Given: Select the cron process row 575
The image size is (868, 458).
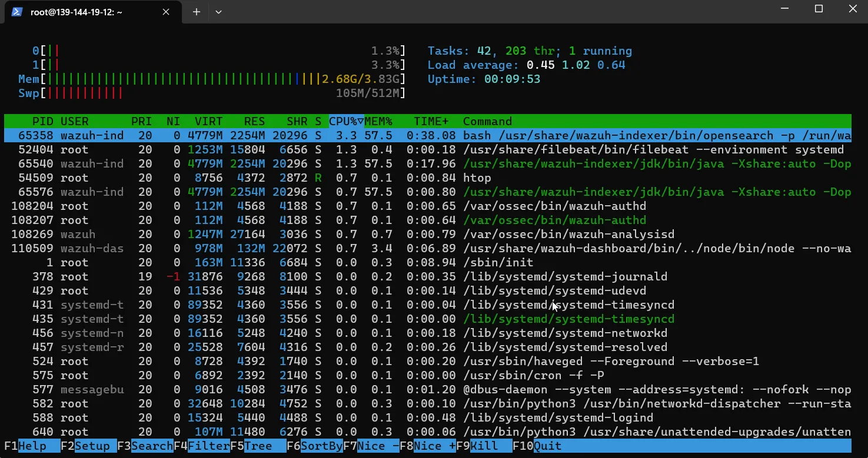Looking at the screenshot, I should pos(428,375).
